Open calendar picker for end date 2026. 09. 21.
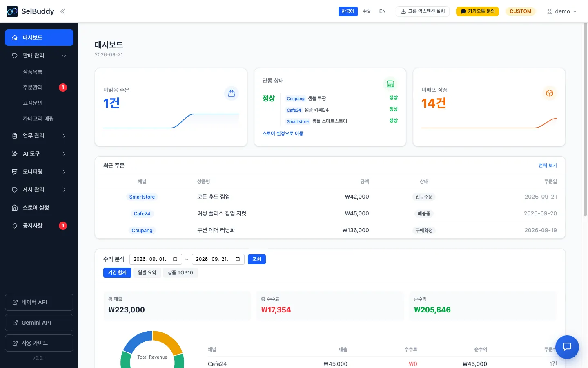 [x=238, y=259]
